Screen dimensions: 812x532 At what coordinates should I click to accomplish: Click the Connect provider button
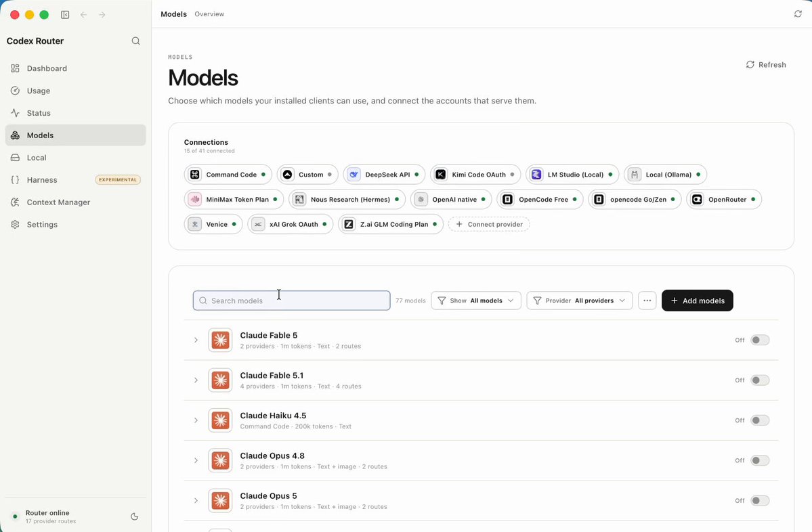click(489, 224)
